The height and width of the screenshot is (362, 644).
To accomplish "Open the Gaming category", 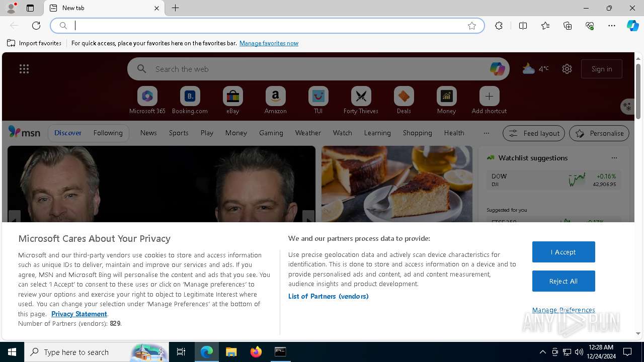I will (x=271, y=133).
